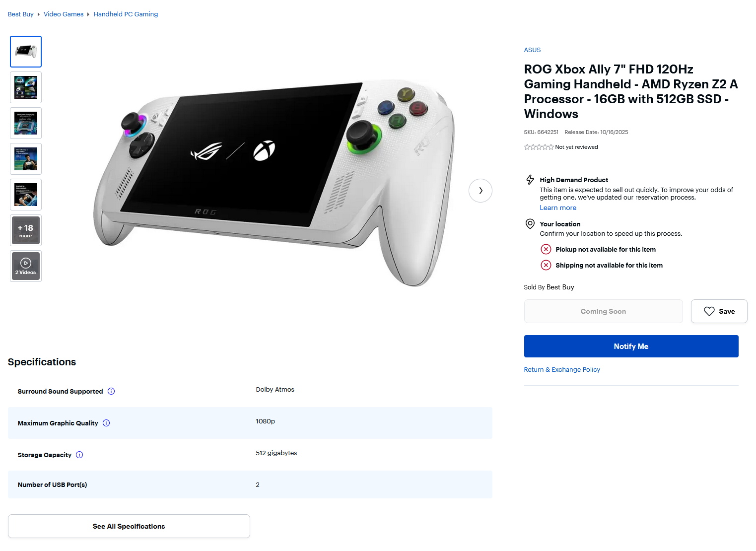Open Video Games breadcrumb link

[x=64, y=14]
